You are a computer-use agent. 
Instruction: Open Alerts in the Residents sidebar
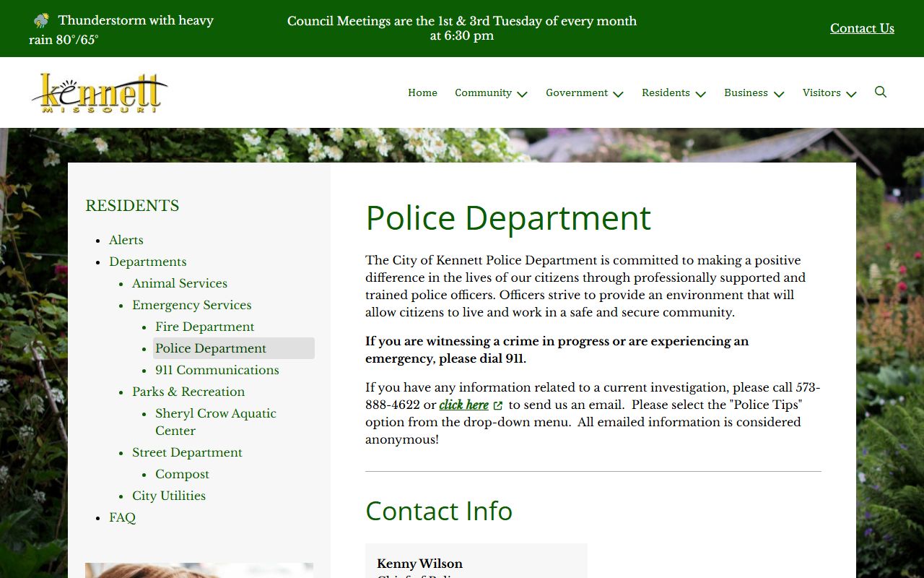126,240
